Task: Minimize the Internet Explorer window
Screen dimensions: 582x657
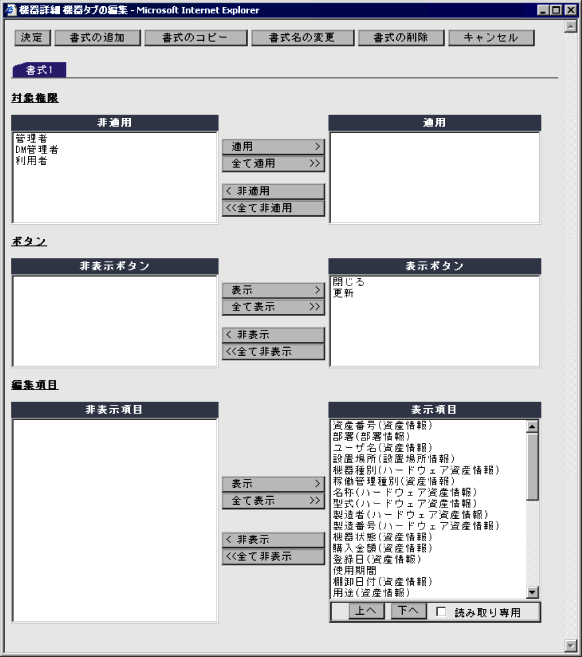Action: tap(543, 10)
